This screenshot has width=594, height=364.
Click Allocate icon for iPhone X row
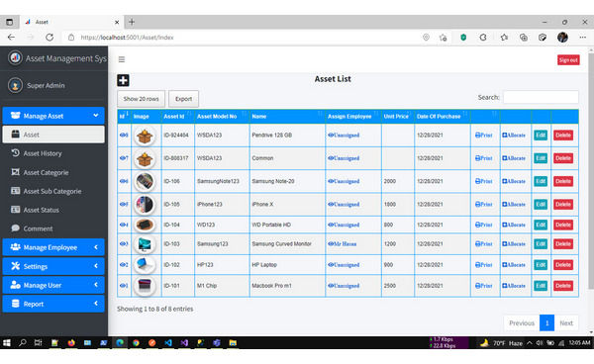[514, 205]
